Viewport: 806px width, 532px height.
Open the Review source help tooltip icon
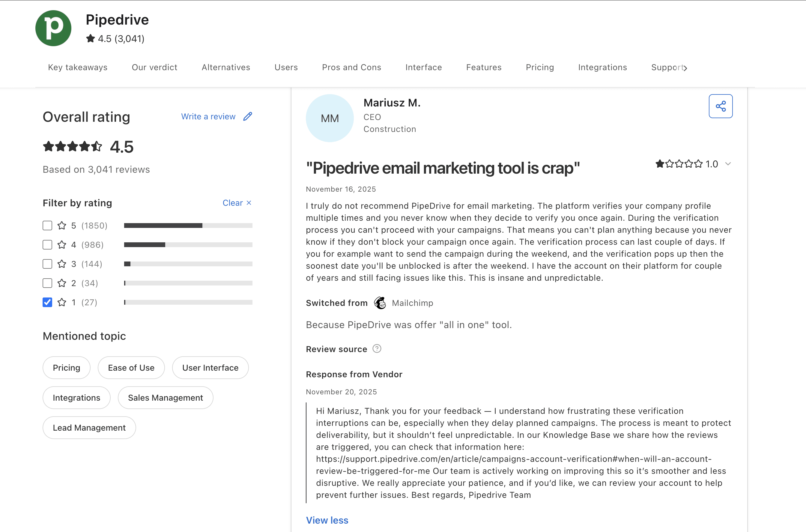[377, 348]
